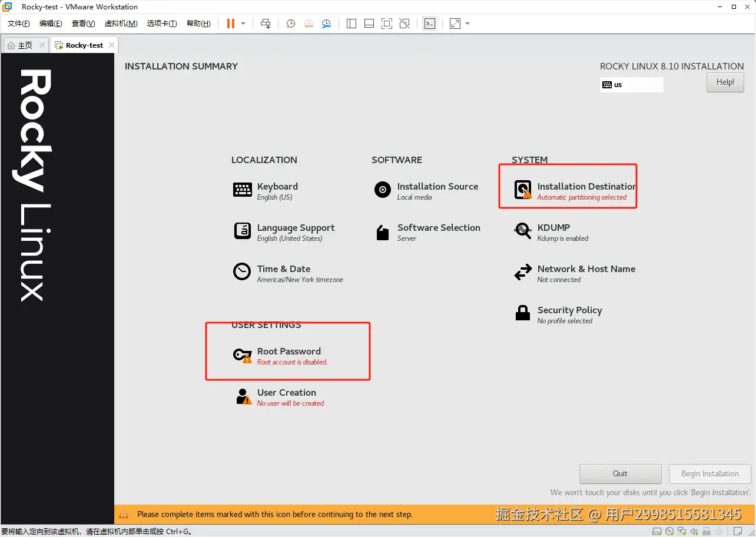
Task: Open the Time & Date clock icon
Action: [x=242, y=271]
